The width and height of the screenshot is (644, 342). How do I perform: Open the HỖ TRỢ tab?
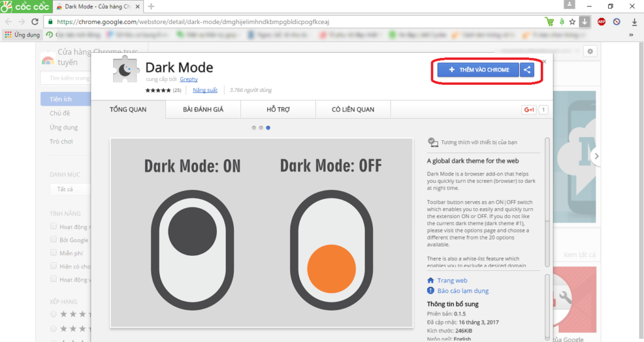278,110
